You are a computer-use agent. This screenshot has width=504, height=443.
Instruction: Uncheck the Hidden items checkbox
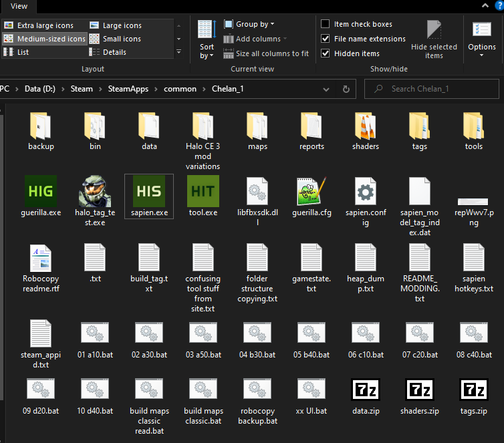tap(326, 53)
